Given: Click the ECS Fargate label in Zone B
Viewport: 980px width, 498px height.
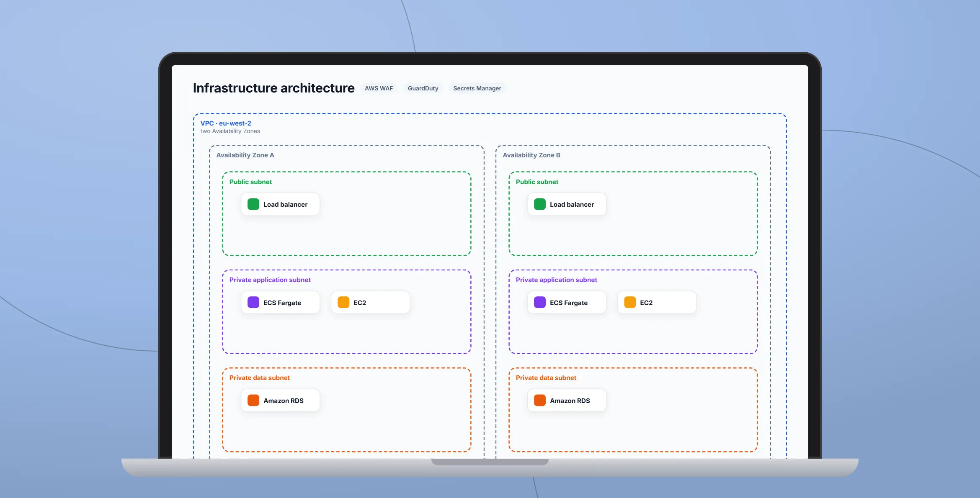Looking at the screenshot, I should pos(569,303).
